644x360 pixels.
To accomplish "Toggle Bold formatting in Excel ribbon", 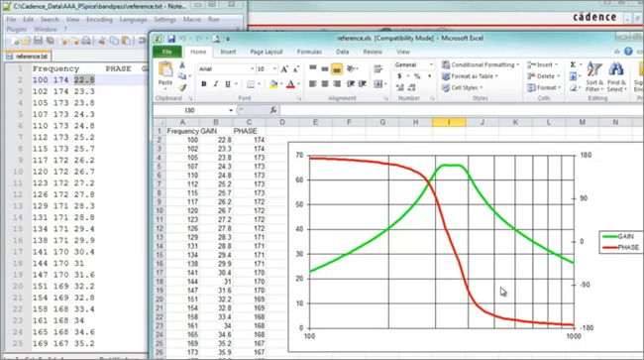I will pyautogui.click(x=204, y=84).
